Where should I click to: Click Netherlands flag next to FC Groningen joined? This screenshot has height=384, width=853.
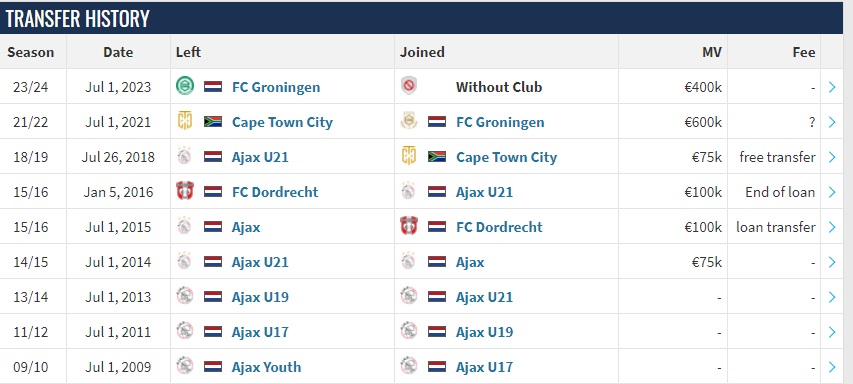[x=437, y=121]
